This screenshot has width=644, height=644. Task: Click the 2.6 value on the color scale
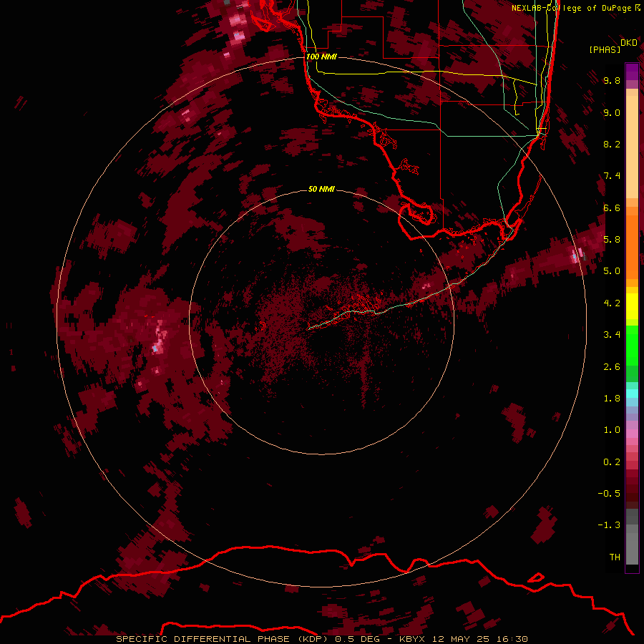tap(612, 367)
